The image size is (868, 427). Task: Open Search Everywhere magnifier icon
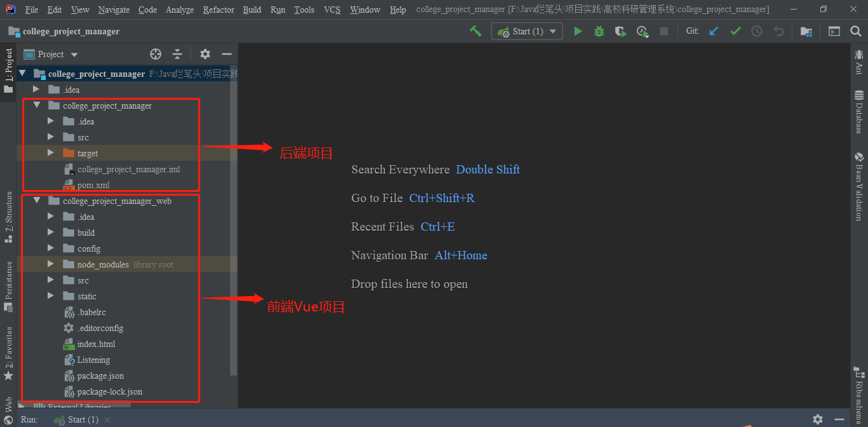pyautogui.click(x=855, y=31)
